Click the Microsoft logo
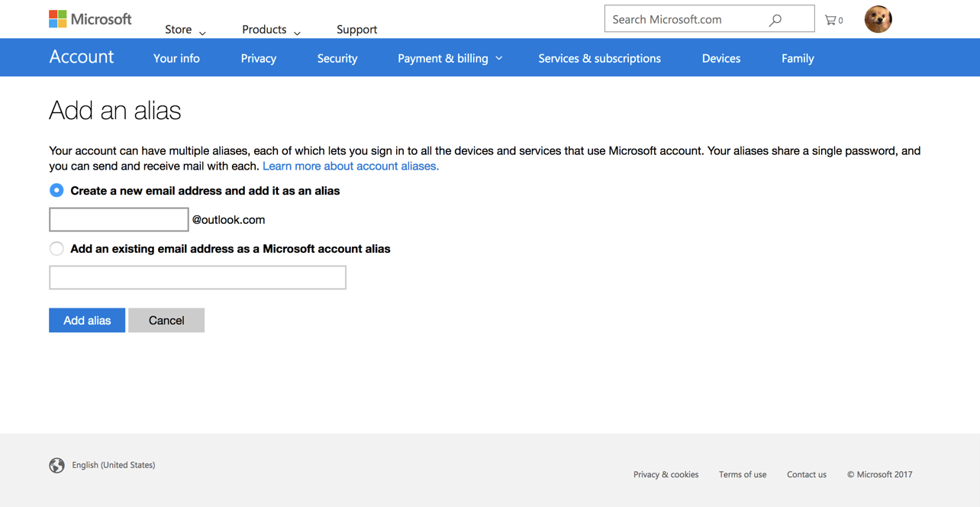The width and height of the screenshot is (980, 507). click(89, 19)
